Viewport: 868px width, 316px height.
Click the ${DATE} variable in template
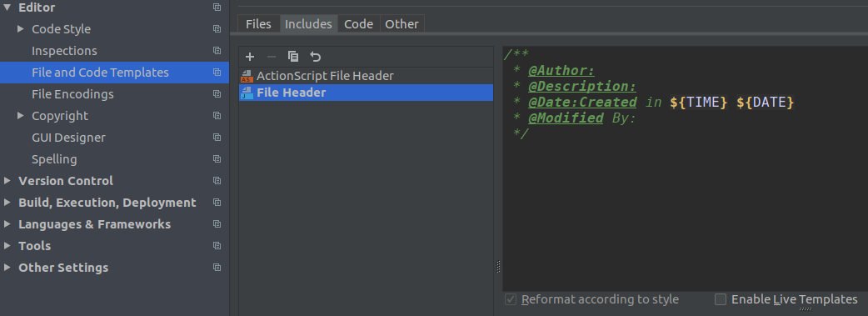(x=765, y=102)
